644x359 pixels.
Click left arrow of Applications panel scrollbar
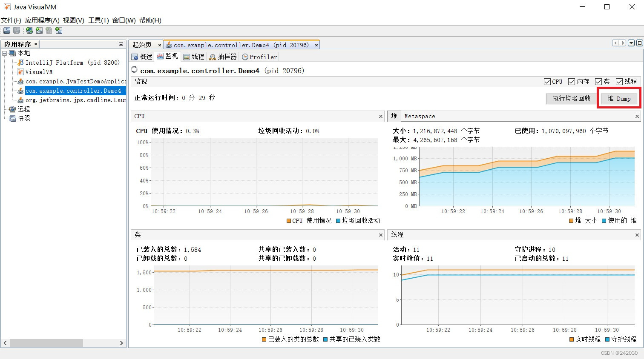(5, 343)
